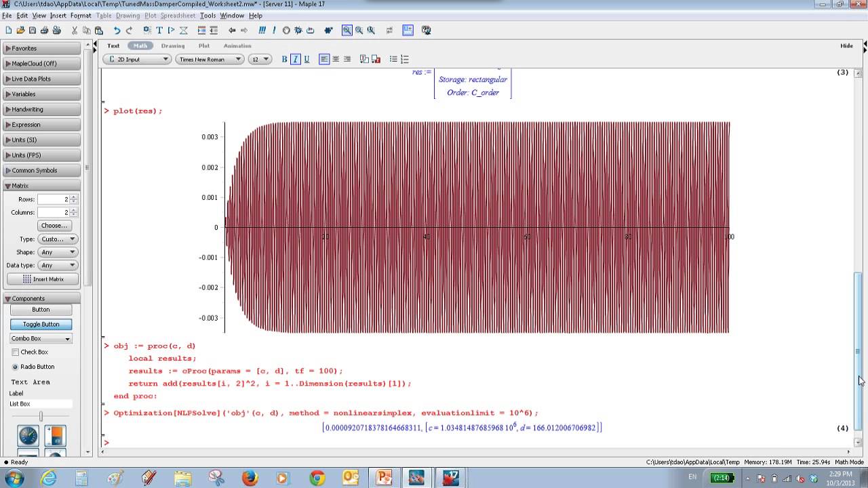Image resolution: width=868 pixels, height=488 pixels.
Task: Switch to the Text context tab
Action: coord(113,45)
